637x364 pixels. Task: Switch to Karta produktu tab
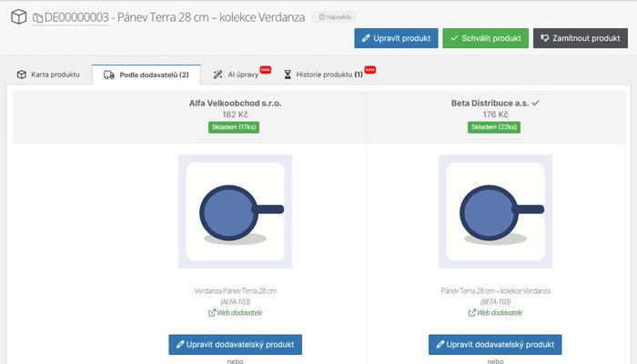(48, 75)
